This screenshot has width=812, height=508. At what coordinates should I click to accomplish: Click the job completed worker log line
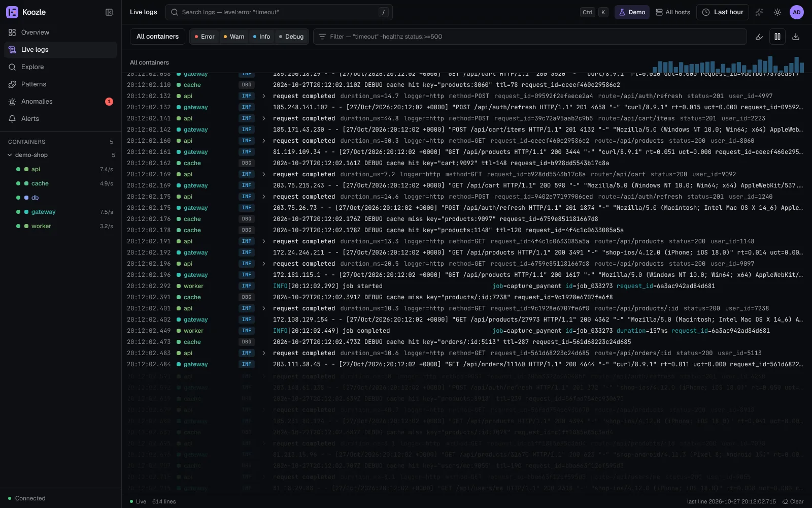click(466, 331)
